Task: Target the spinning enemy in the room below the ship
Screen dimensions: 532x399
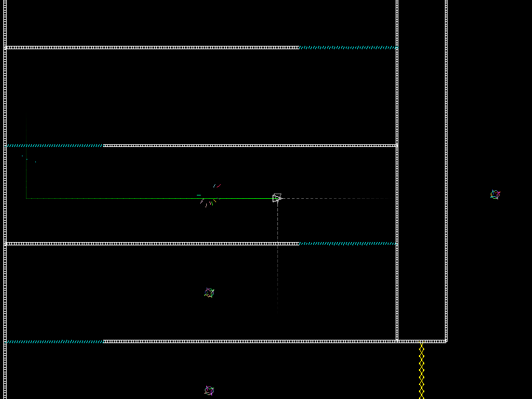Action: pos(209,293)
